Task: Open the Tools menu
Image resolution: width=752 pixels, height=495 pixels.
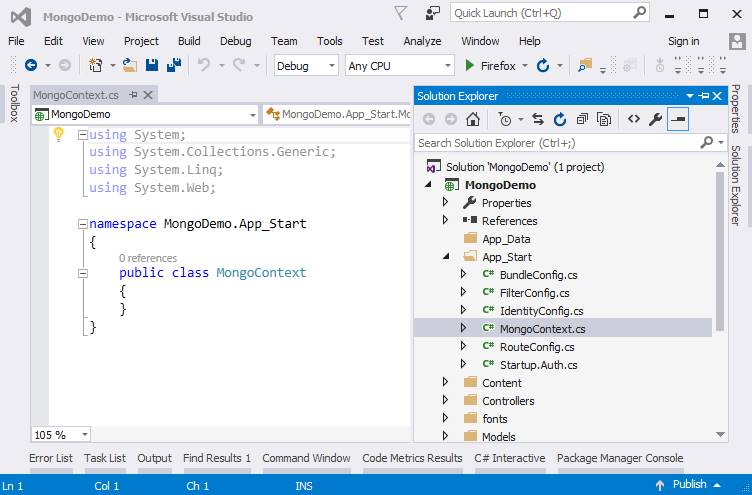Action: 329,41
